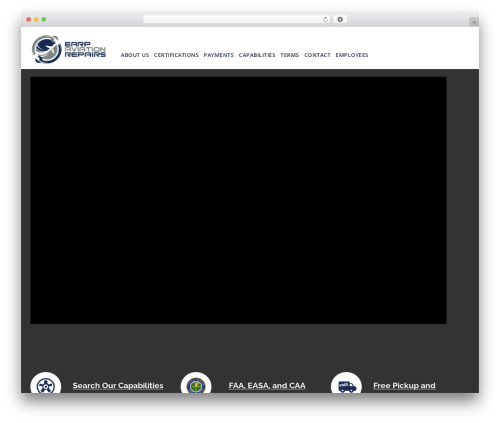Open the Employees menu item
This screenshot has width=500, height=423.
(x=352, y=55)
